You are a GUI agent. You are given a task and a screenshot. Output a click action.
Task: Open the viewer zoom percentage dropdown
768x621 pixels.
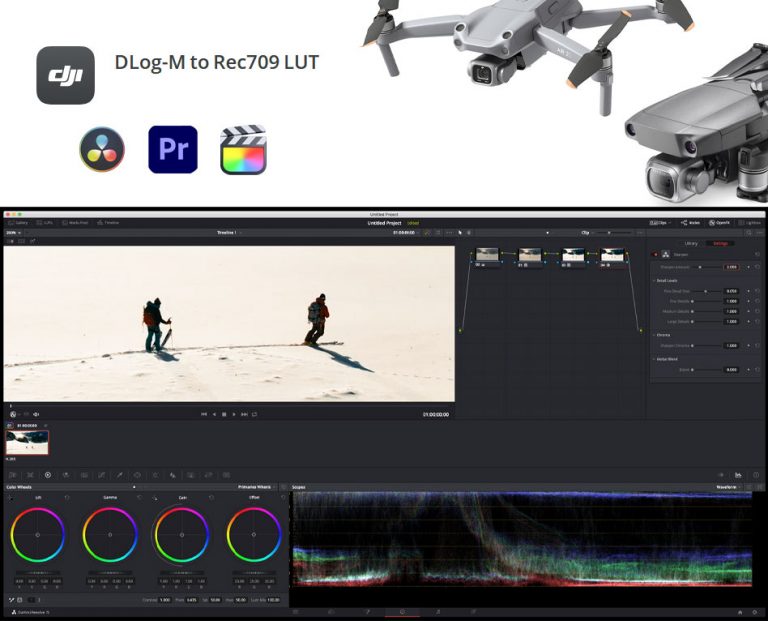tap(13, 233)
